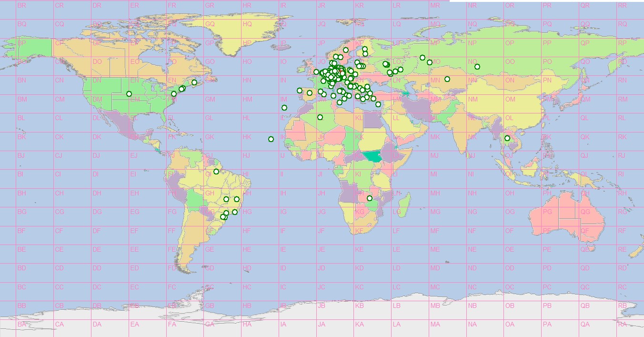Select the marker in Kazakhstan

click(x=447, y=79)
